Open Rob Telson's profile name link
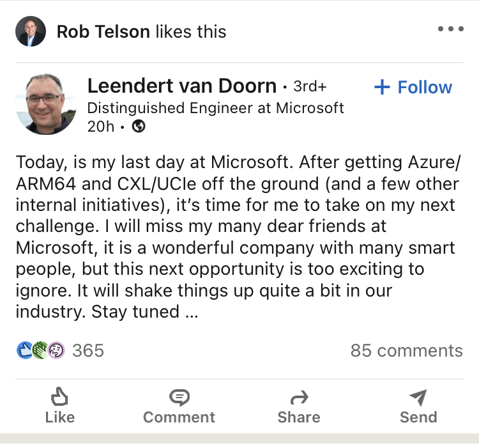 click(103, 31)
